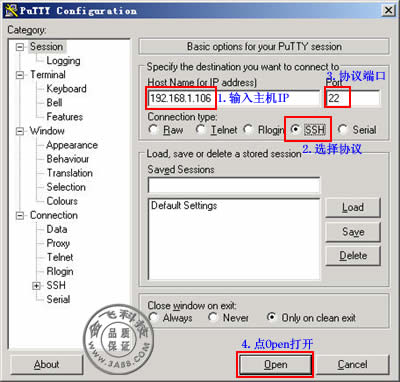
Task: Click the Delete button
Action: point(353,256)
